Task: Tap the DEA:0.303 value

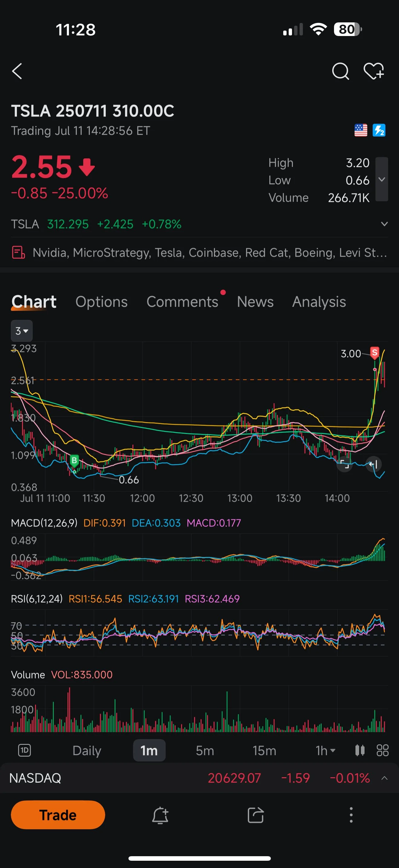Action: [x=156, y=523]
